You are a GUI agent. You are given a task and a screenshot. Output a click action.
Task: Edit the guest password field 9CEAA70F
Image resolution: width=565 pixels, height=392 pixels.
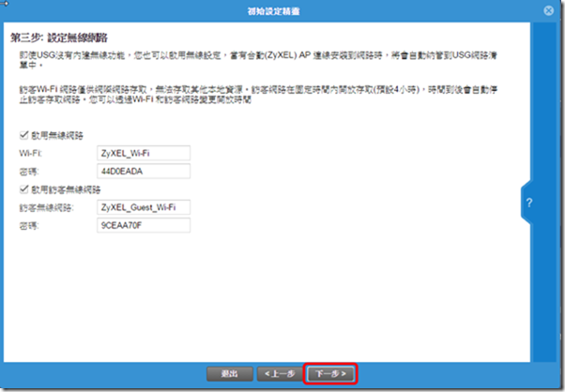click(144, 225)
